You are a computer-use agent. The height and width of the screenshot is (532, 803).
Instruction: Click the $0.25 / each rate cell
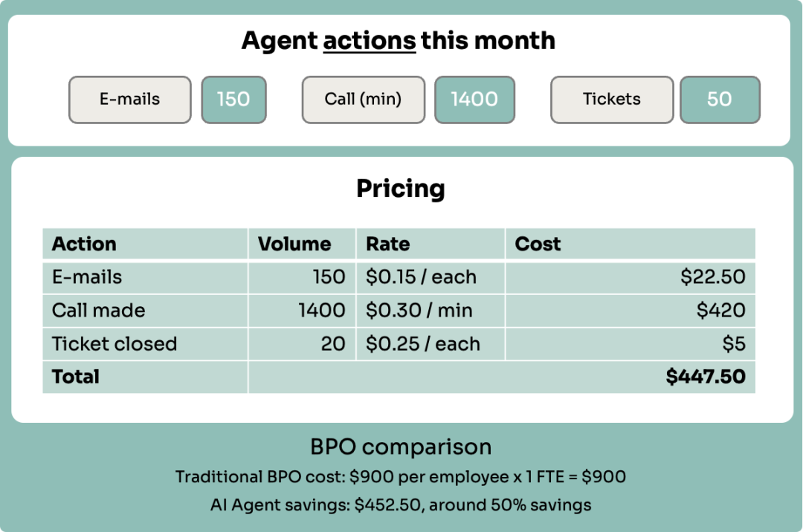tap(430, 344)
